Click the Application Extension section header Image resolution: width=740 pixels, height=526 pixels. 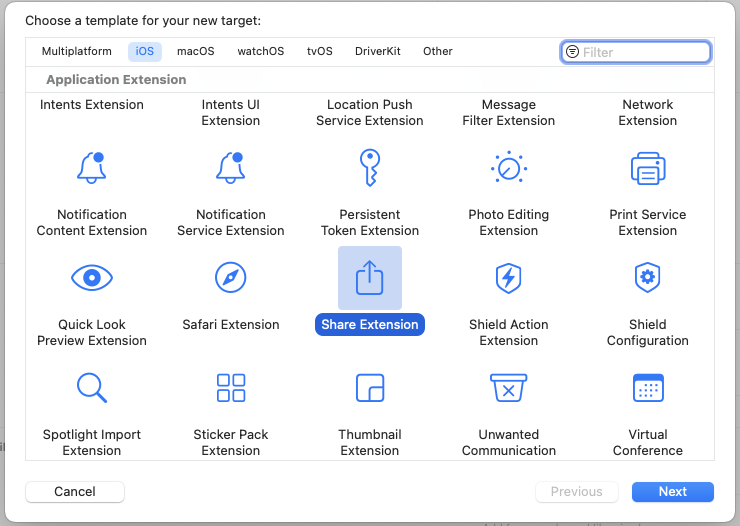(x=116, y=80)
